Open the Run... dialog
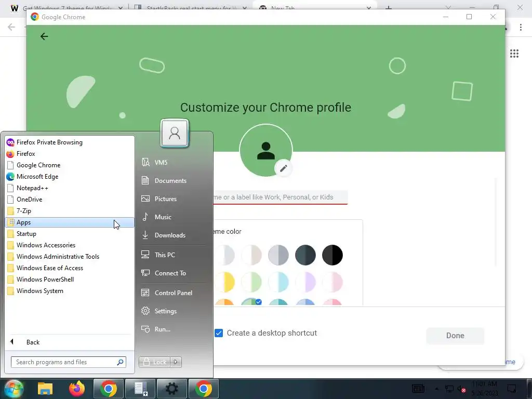The width and height of the screenshot is (532, 399). tap(174, 329)
